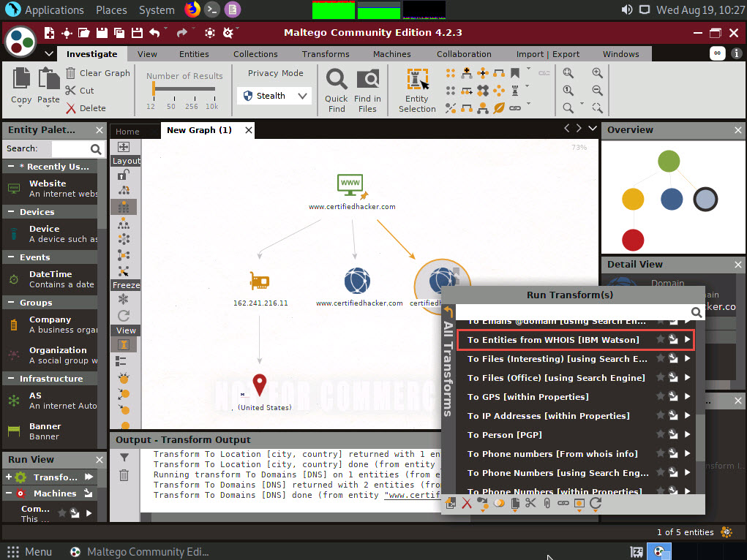Toggle the list view icon in graph sidebar
The height and width of the screenshot is (560, 747).
tap(121, 361)
